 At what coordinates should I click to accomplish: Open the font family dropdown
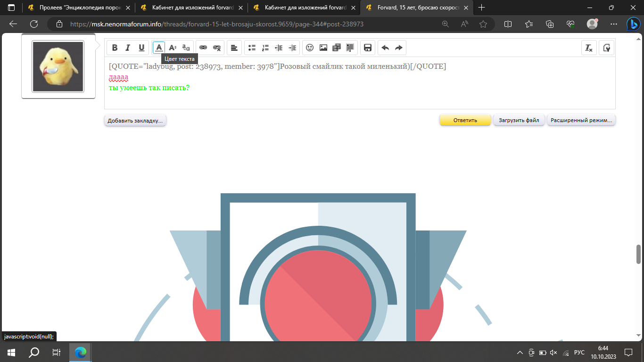186,48
